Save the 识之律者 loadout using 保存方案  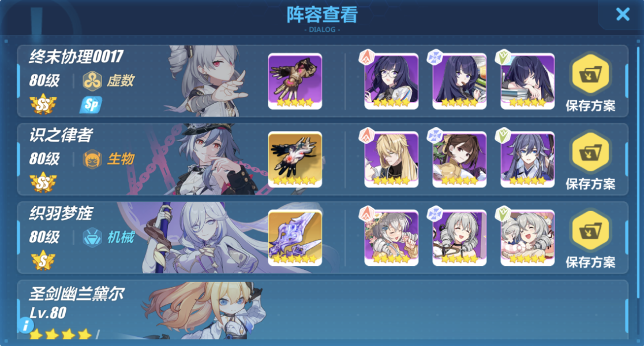point(590,160)
